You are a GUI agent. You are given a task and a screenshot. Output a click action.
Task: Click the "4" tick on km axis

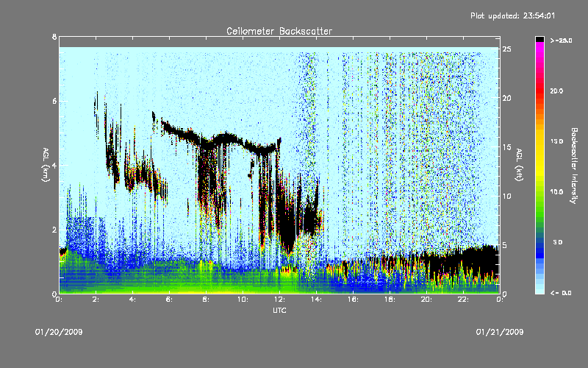pyautogui.click(x=54, y=165)
